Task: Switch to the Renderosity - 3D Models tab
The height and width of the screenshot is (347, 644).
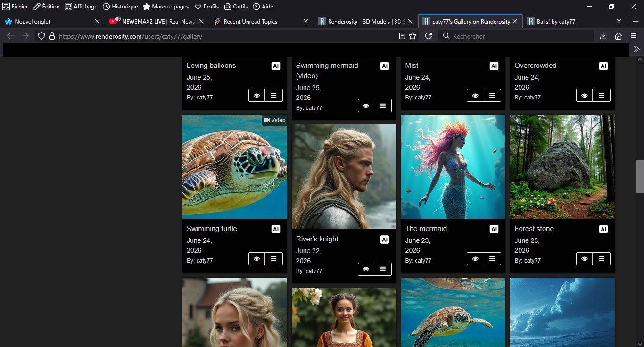Action: click(x=364, y=21)
